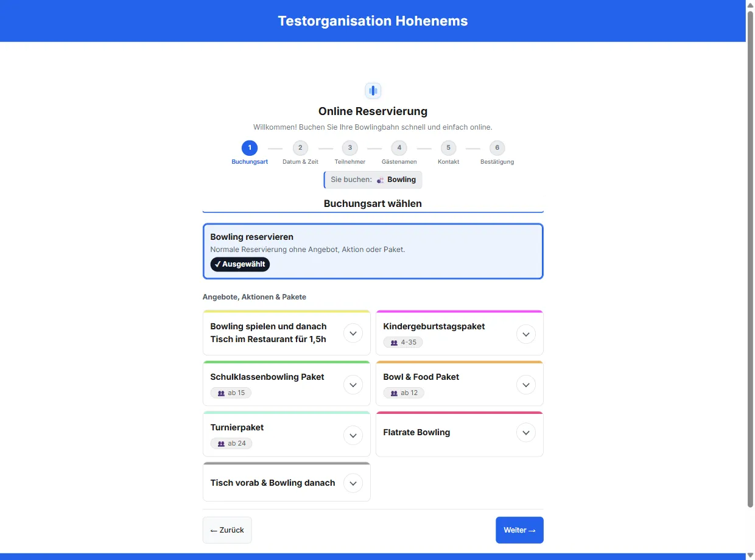755x560 pixels.
Task: Click the Online Reservierung heading
Action: pos(373,111)
